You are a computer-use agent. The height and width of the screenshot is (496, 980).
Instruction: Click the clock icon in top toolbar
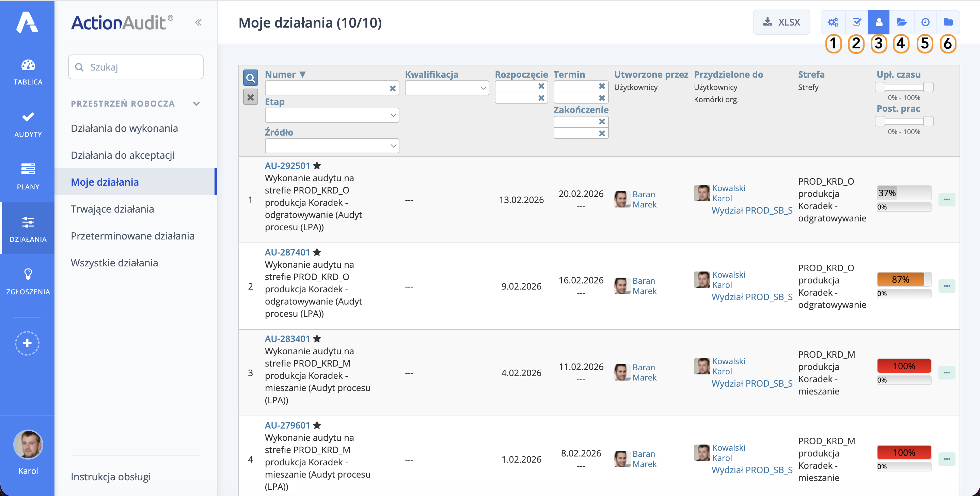click(925, 22)
